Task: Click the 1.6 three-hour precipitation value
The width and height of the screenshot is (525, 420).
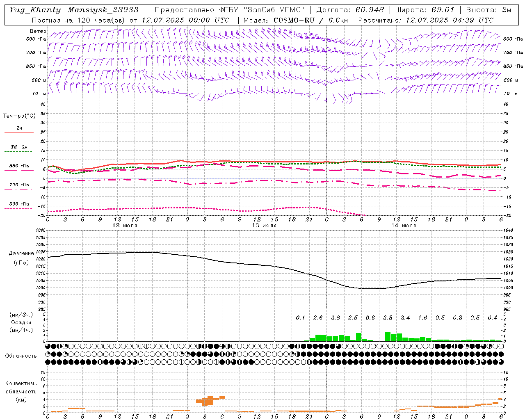Action: 422,318
